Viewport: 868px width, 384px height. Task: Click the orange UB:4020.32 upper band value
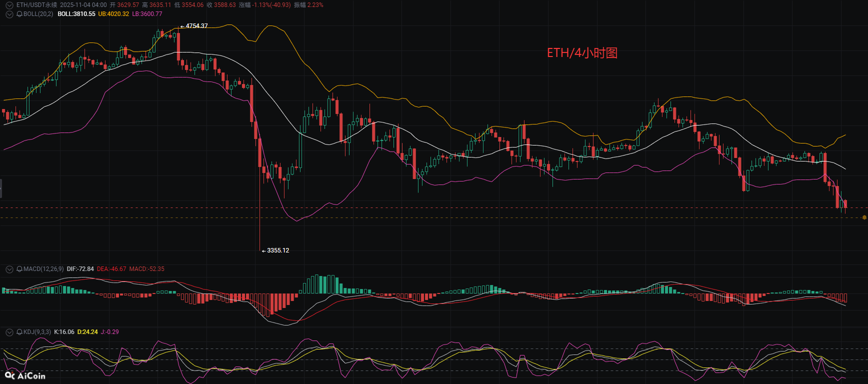pyautogui.click(x=113, y=14)
